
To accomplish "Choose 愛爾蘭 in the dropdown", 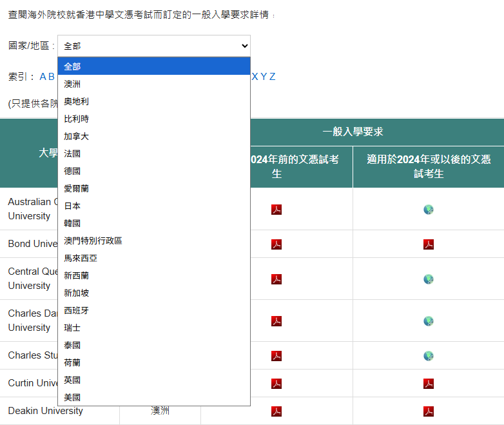I will click(x=154, y=188).
